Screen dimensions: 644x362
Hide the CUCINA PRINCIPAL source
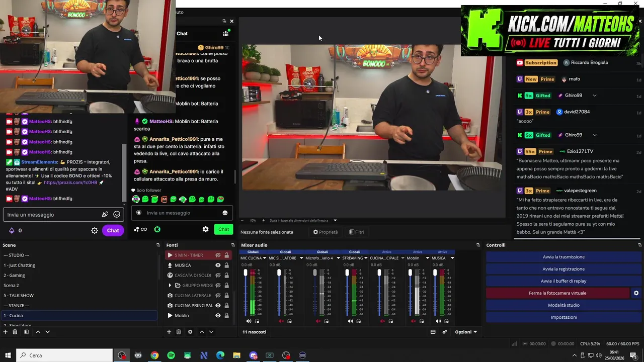coord(218,306)
